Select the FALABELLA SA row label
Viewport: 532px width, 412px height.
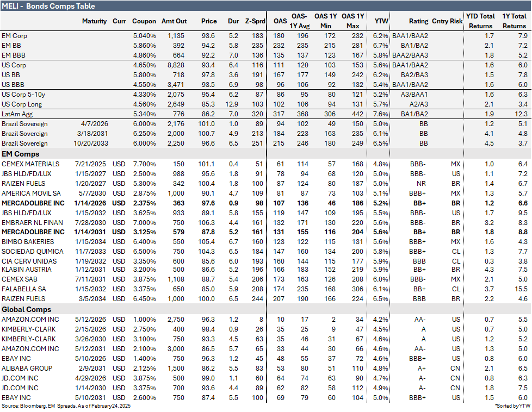(x=24, y=289)
